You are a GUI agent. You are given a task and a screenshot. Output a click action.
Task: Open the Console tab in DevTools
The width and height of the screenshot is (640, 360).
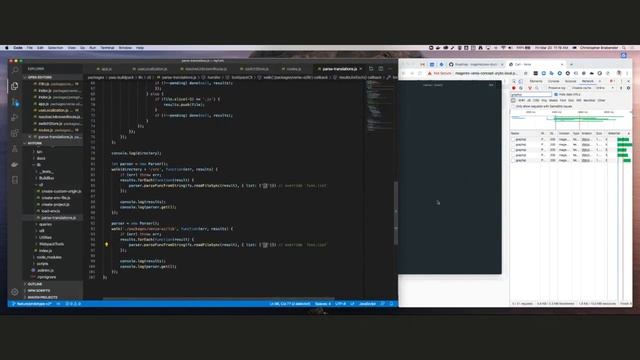(553, 81)
